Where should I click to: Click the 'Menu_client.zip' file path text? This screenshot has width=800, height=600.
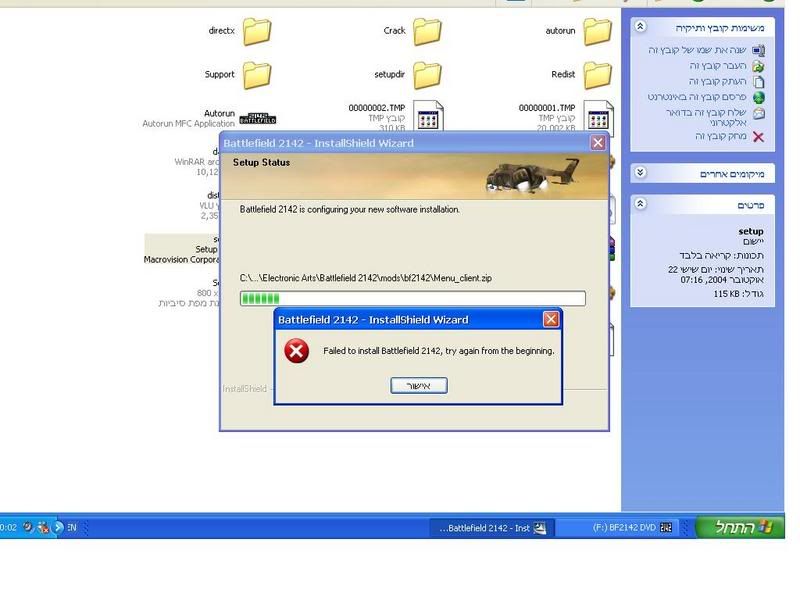(366, 278)
